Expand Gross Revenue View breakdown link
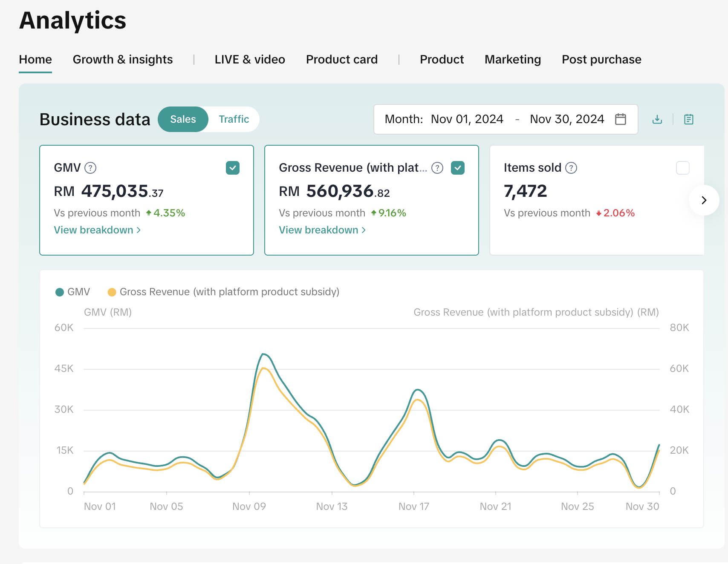The width and height of the screenshot is (728, 564). [x=322, y=230]
